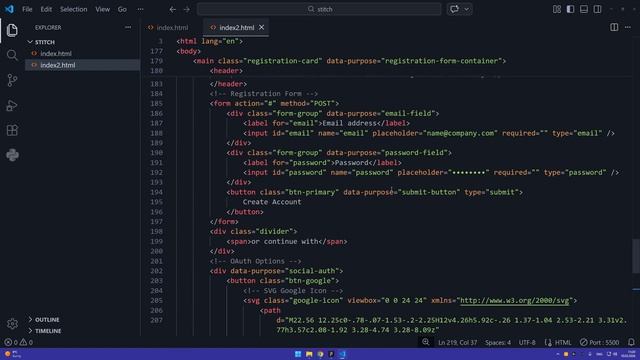The height and width of the screenshot is (360, 640).
Task: Click the zoom magnifier in status bar
Action: click(426, 342)
